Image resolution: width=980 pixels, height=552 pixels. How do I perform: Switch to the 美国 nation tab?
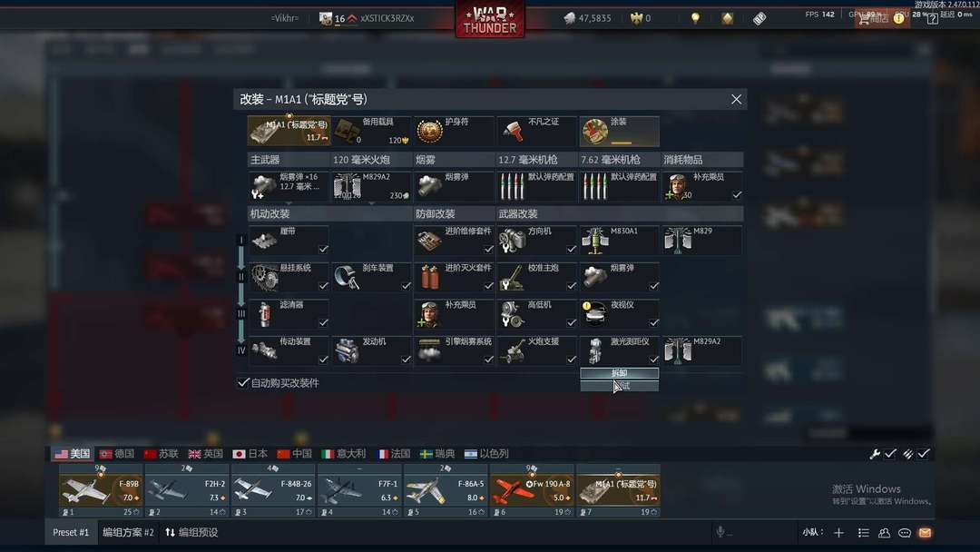click(73, 454)
